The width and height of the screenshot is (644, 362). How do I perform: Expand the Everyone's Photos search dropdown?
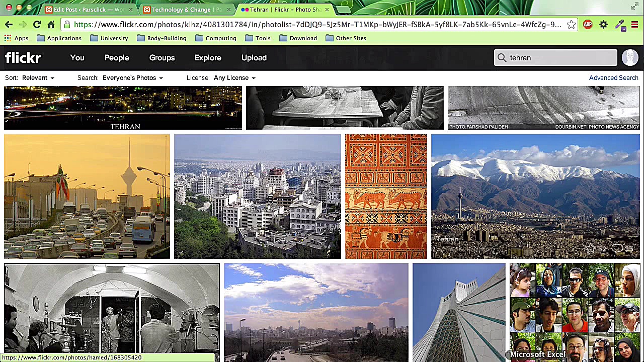point(132,78)
